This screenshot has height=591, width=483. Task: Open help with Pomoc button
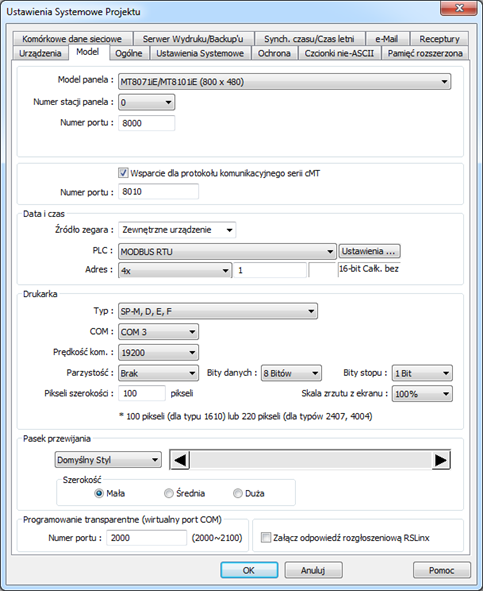pos(442,570)
